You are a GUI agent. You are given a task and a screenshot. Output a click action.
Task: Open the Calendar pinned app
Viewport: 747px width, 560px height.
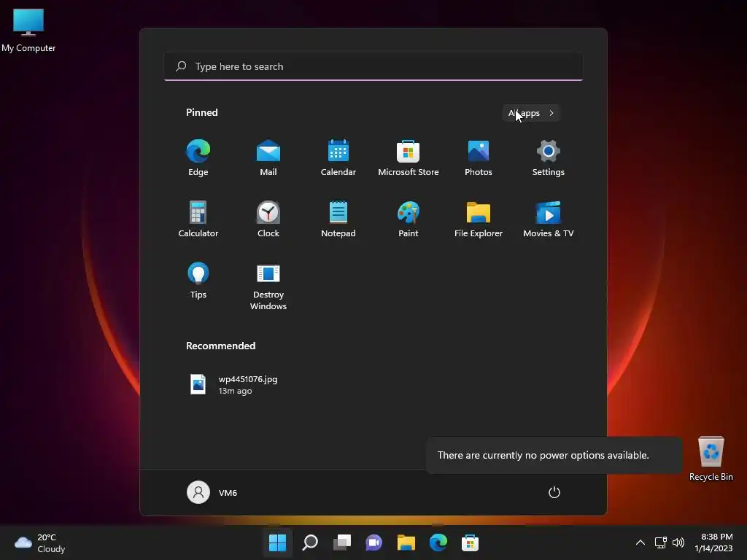coord(338,158)
